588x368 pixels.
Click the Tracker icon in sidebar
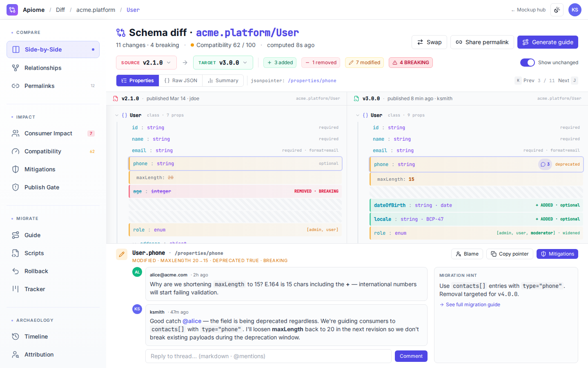point(16,289)
